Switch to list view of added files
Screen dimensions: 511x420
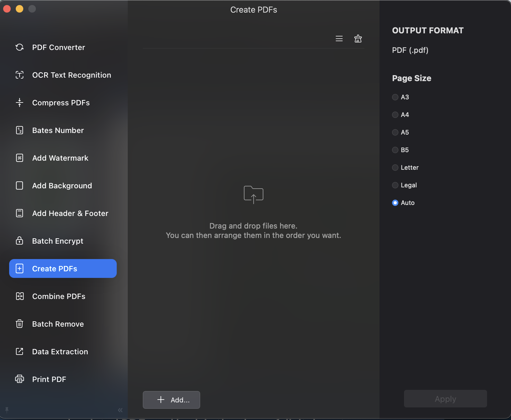(339, 38)
